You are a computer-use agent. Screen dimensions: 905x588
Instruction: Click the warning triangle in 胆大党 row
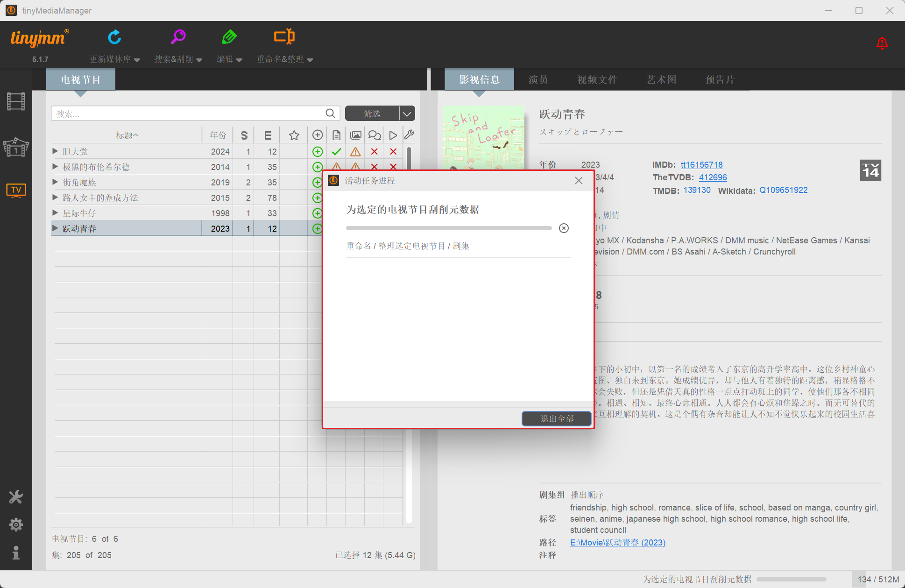pos(355,151)
